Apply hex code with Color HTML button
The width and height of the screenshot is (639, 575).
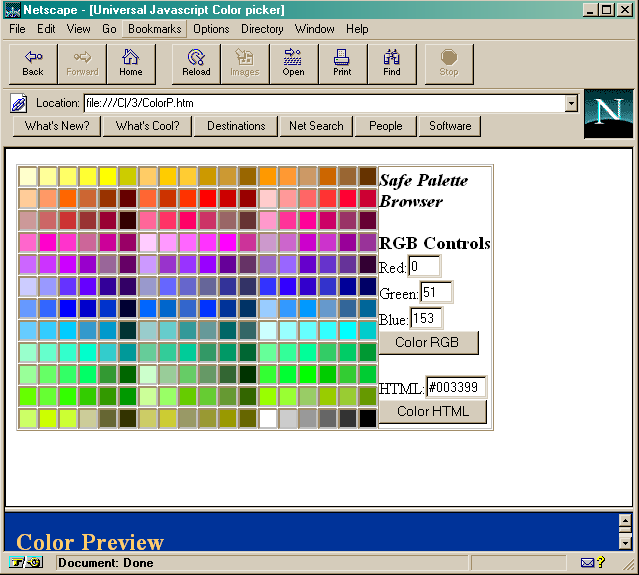tap(433, 411)
